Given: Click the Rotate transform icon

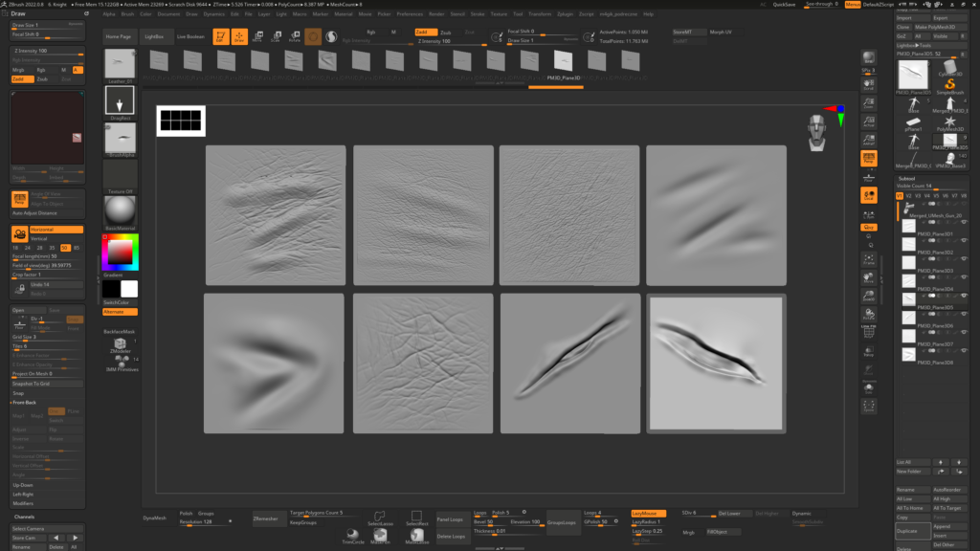Looking at the screenshot, I should [x=294, y=36].
